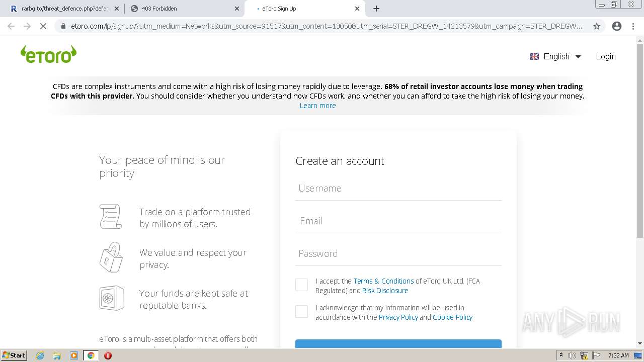Viewport: 644px width, 362px height.
Task: Click the address bar URL
Action: tap(327, 26)
